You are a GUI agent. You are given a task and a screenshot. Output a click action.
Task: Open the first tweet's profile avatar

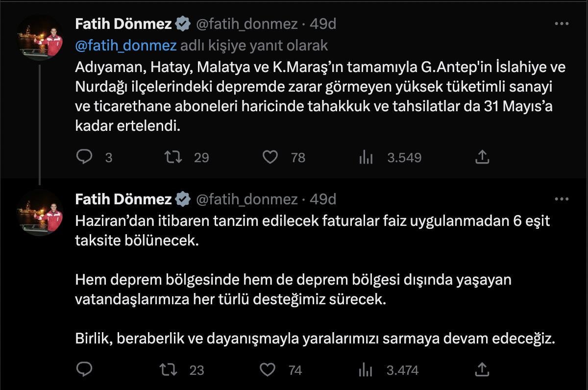pyautogui.click(x=40, y=37)
